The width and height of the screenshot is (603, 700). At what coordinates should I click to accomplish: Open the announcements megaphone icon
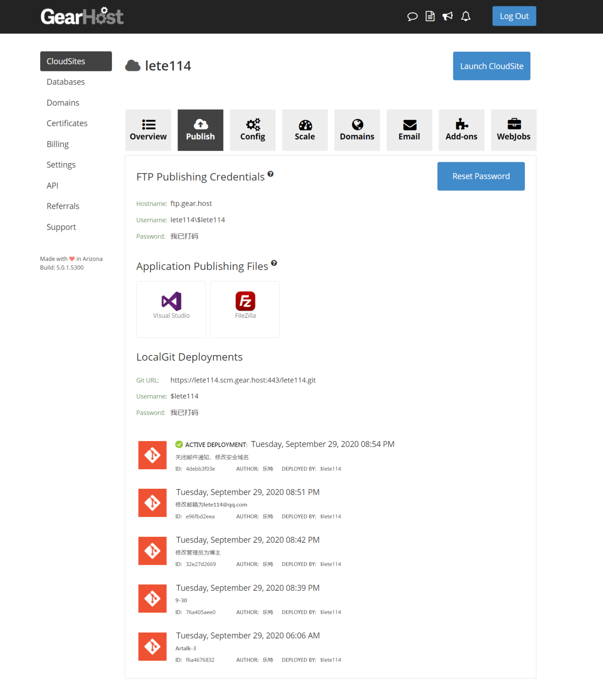coord(447,16)
